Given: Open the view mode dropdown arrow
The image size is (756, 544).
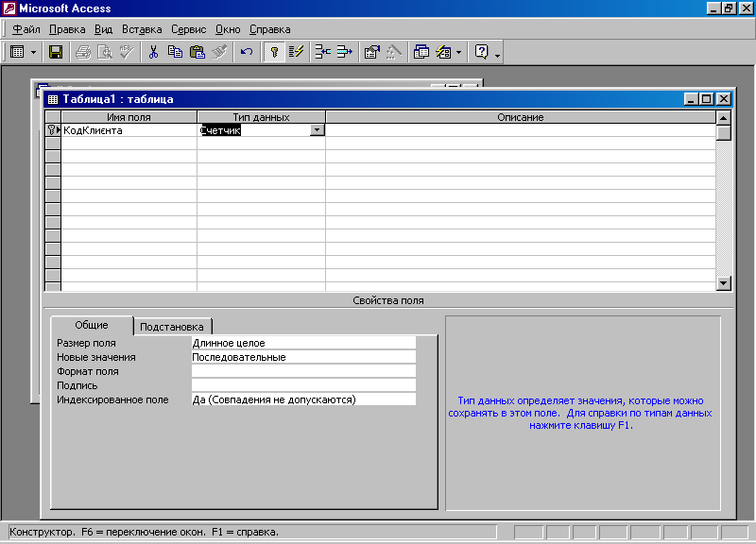Looking at the screenshot, I should click(x=33, y=52).
